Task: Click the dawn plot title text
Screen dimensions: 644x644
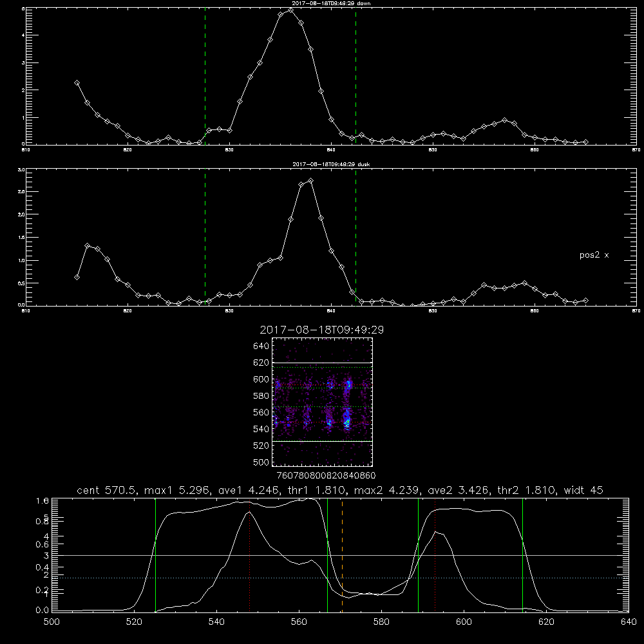Action: pyautogui.click(x=331, y=3)
